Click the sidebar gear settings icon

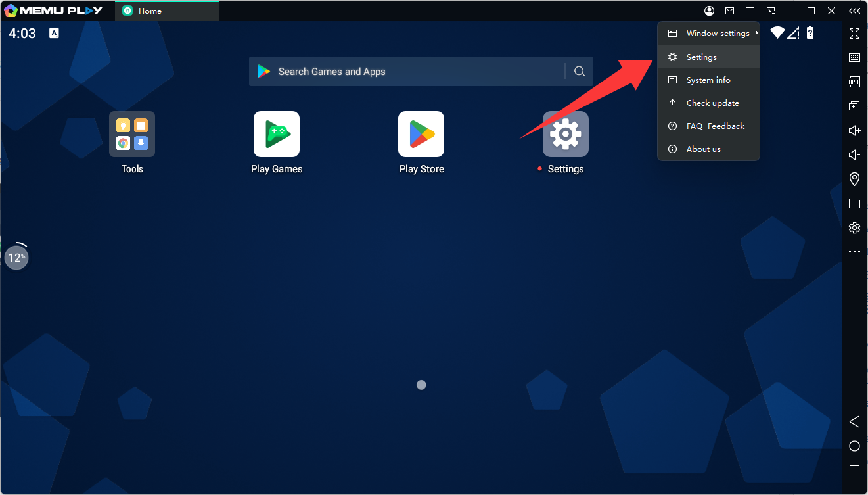point(854,227)
